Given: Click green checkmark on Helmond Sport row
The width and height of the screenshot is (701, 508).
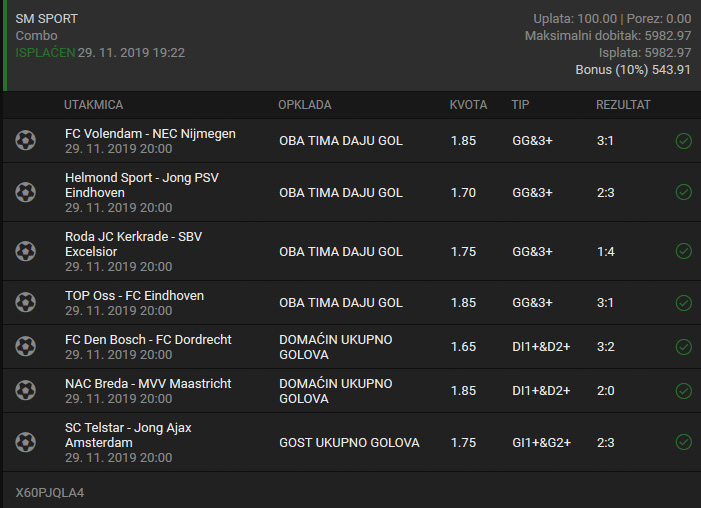Looking at the screenshot, I should (x=684, y=192).
